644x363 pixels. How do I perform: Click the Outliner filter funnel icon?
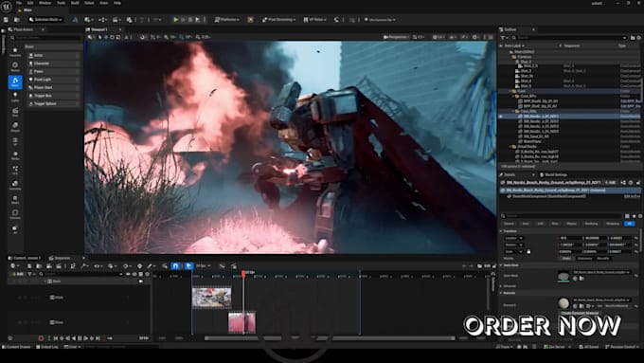(x=503, y=37)
